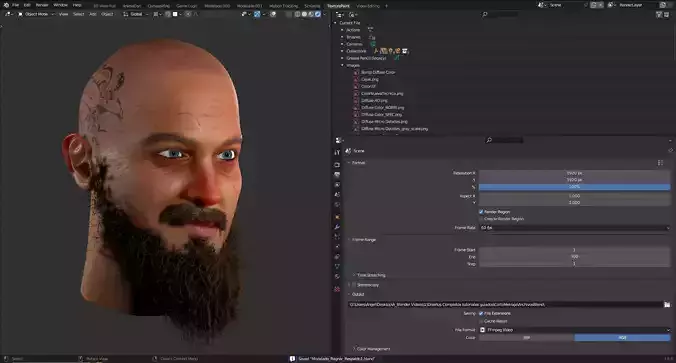The height and width of the screenshot is (363, 676).
Task: Switch viewport to solid shading
Action: (304, 14)
